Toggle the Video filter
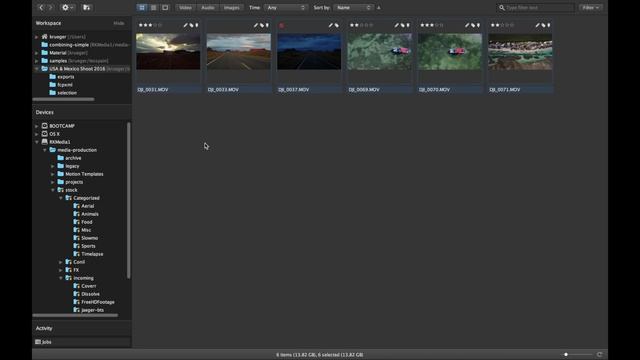The height and width of the screenshot is (360, 640). [185, 8]
